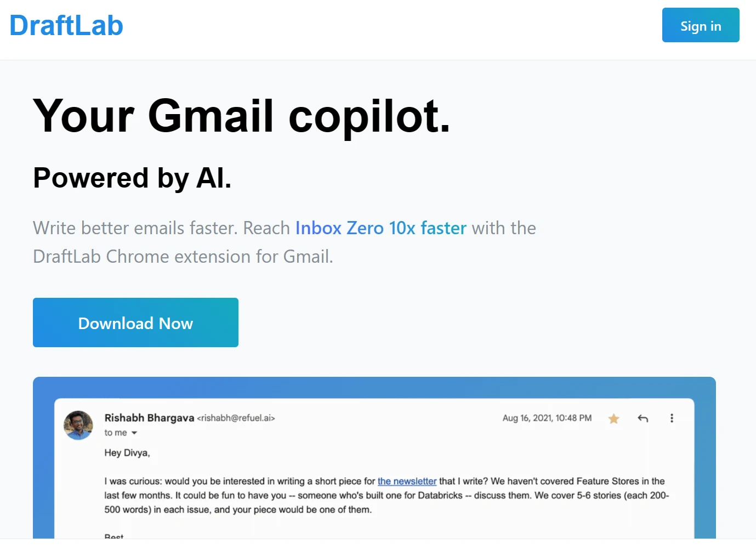
Task: Click "DraftLab Chrome extension for Gmail" text
Action: point(183,257)
